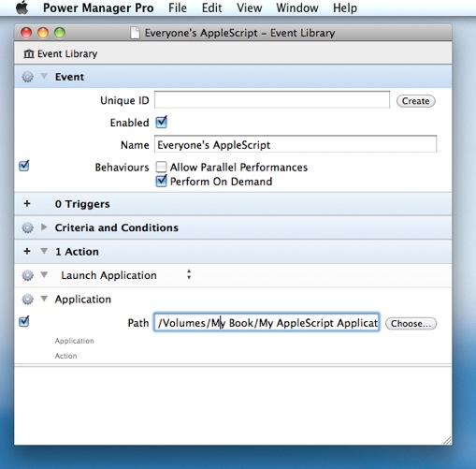
Task: Click gear icon beside Application
Action: click(x=27, y=300)
